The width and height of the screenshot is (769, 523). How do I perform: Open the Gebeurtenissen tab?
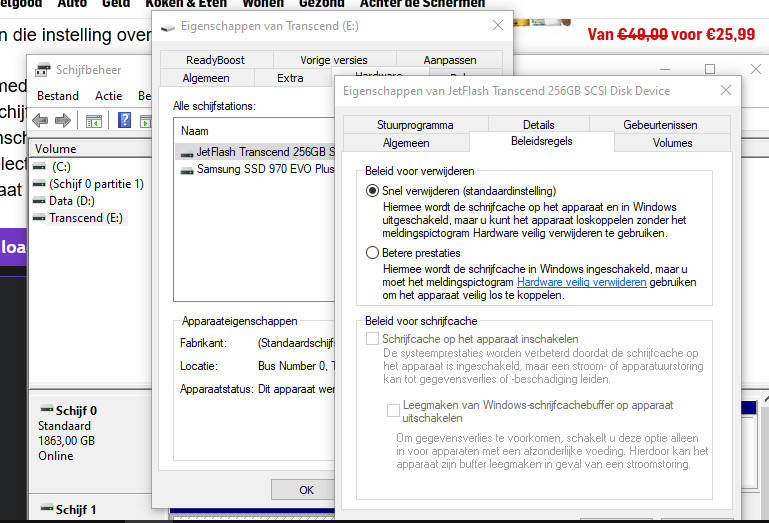(660, 125)
